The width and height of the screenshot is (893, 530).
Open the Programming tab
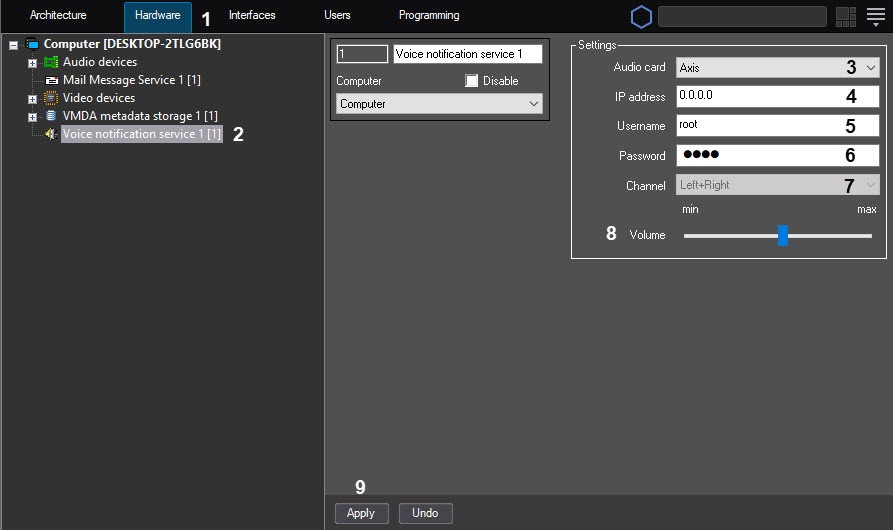point(429,15)
